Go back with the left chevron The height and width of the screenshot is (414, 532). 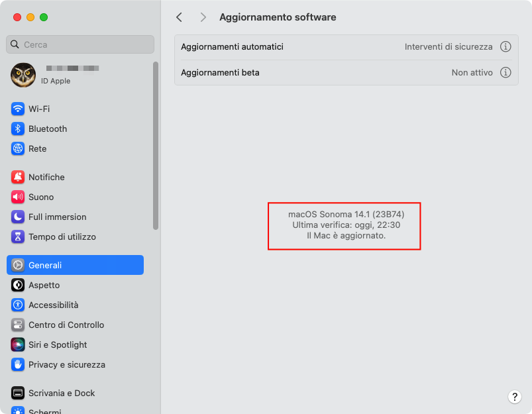pos(179,17)
